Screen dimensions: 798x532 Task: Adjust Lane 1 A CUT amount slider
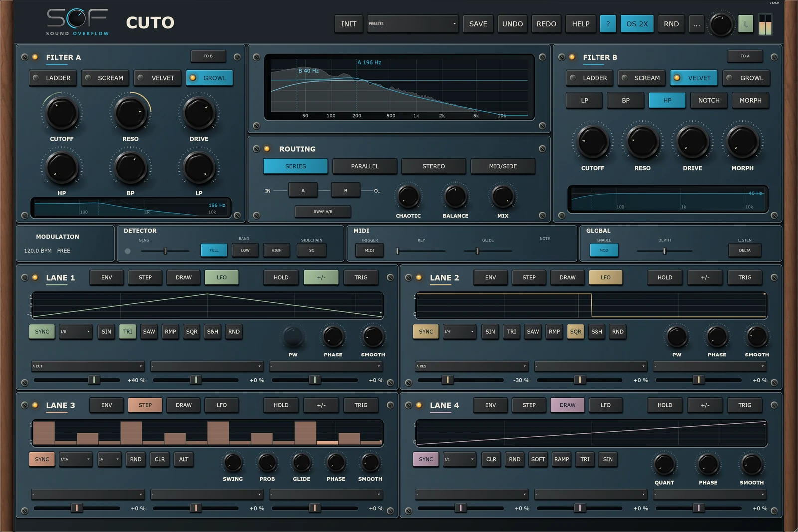[x=77, y=380]
